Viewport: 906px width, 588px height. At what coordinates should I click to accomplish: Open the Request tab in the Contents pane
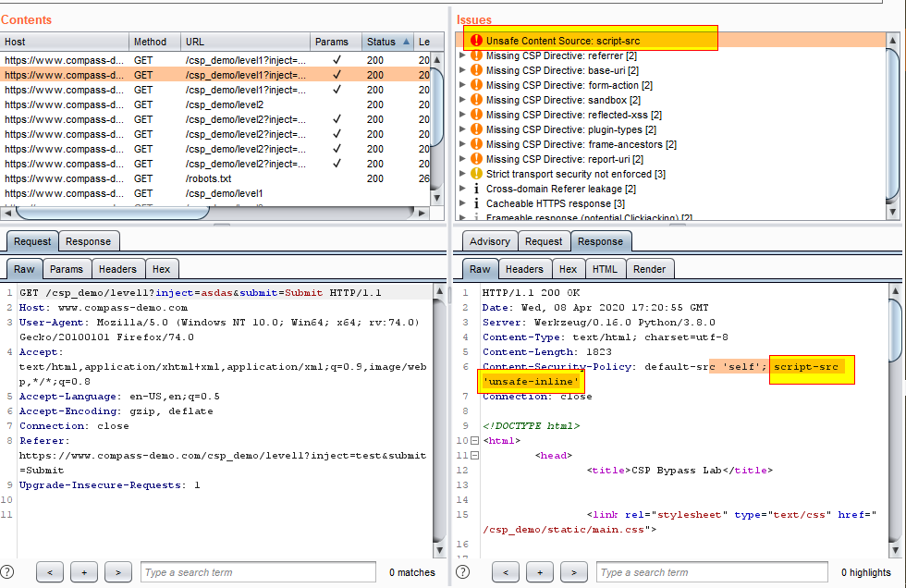[x=32, y=241]
